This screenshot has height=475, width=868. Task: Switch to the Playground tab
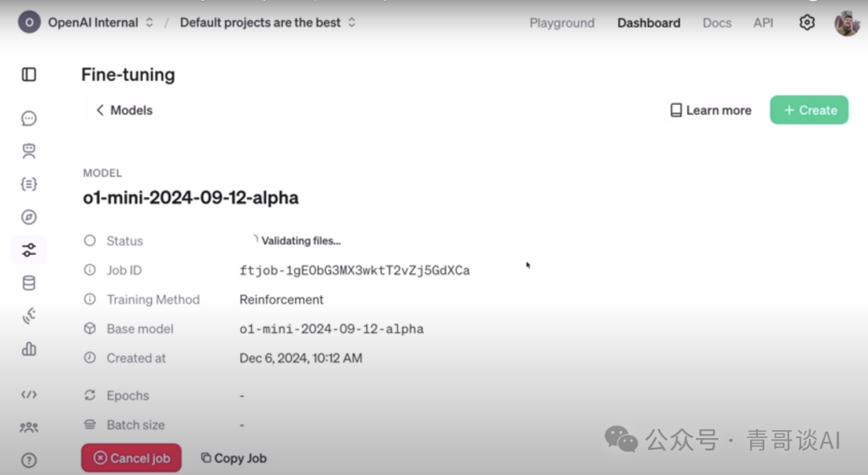click(x=562, y=23)
